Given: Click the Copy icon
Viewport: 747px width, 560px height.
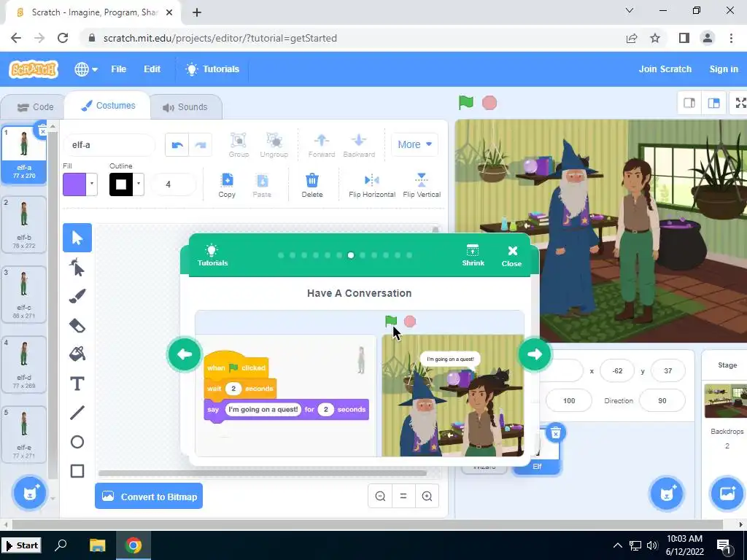Looking at the screenshot, I should point(227,185).
